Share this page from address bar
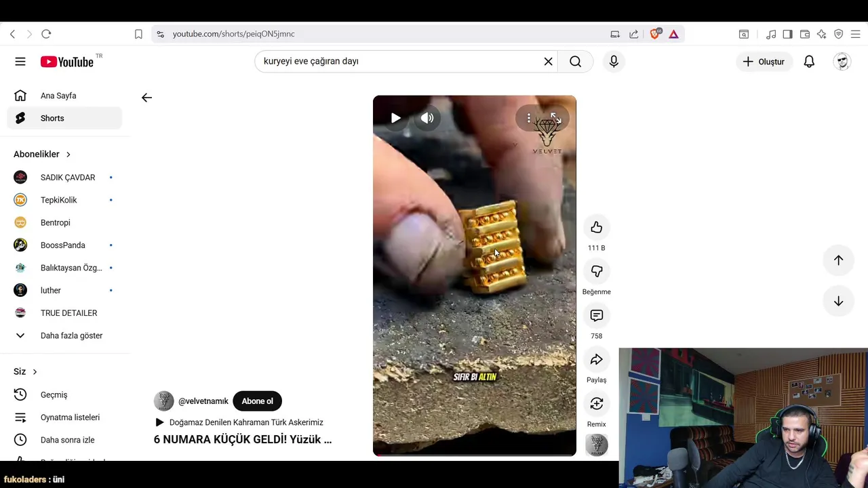 (633, 34)
